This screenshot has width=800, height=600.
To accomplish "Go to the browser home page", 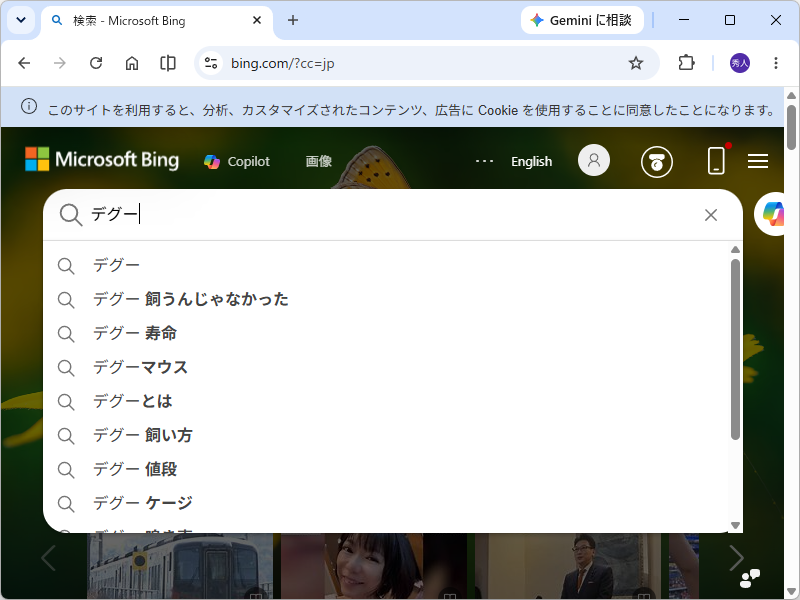I will coord(132,63).
